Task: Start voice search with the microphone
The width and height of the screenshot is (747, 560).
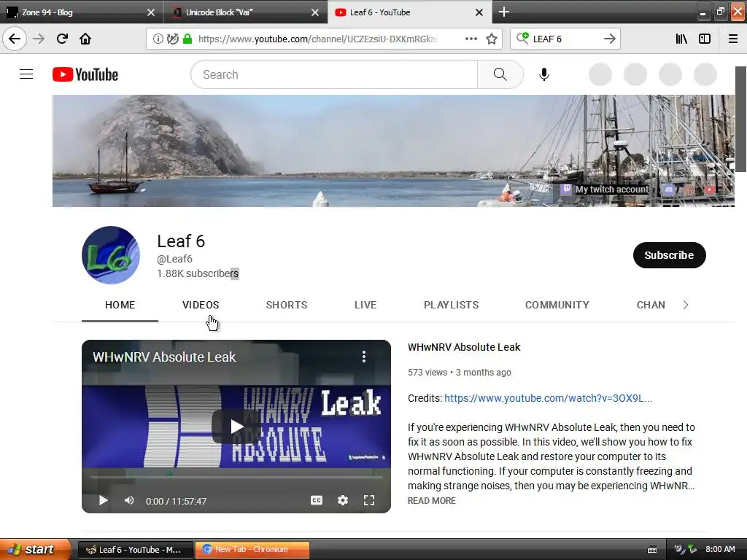Action: pyautogui.click(x=544, y=74)
